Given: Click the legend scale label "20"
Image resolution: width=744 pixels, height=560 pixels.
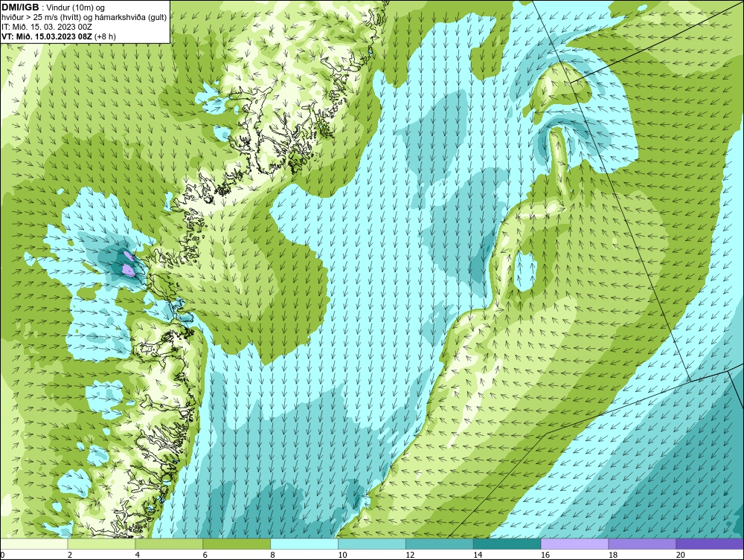Looking at the screenshot, I should tap(680, 555).
